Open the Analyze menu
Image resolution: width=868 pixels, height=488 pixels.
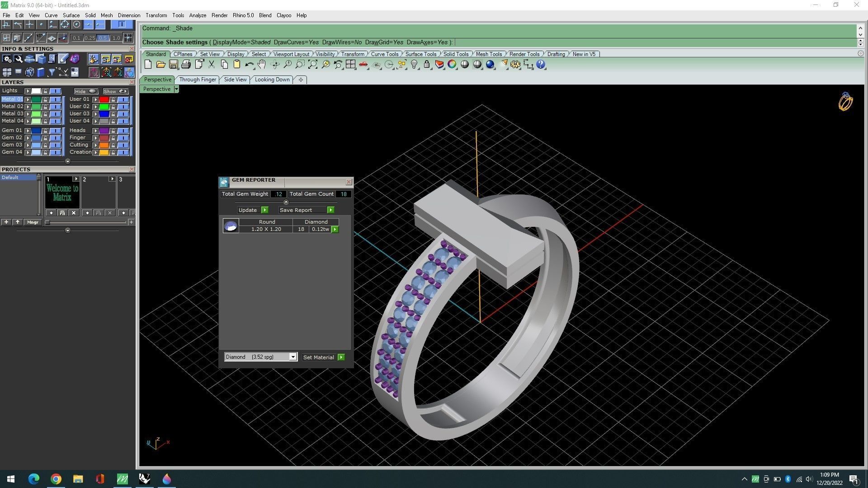coord(198,15)
